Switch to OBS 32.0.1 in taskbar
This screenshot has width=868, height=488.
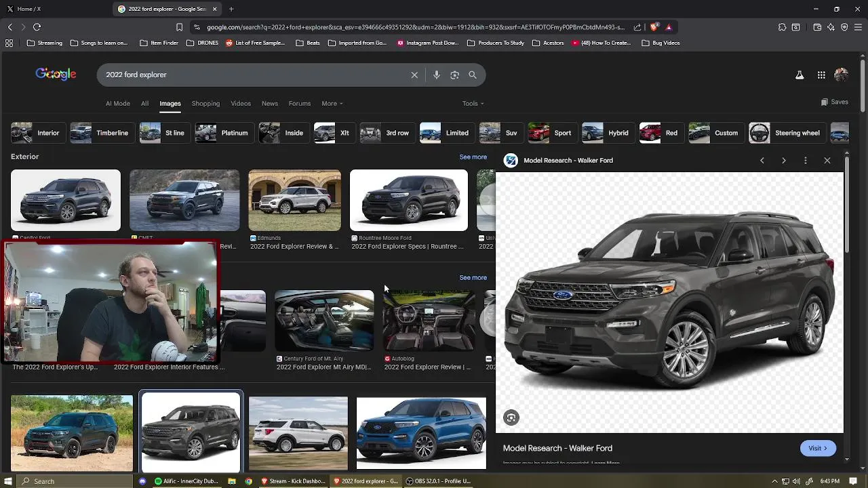coord(438,481)
